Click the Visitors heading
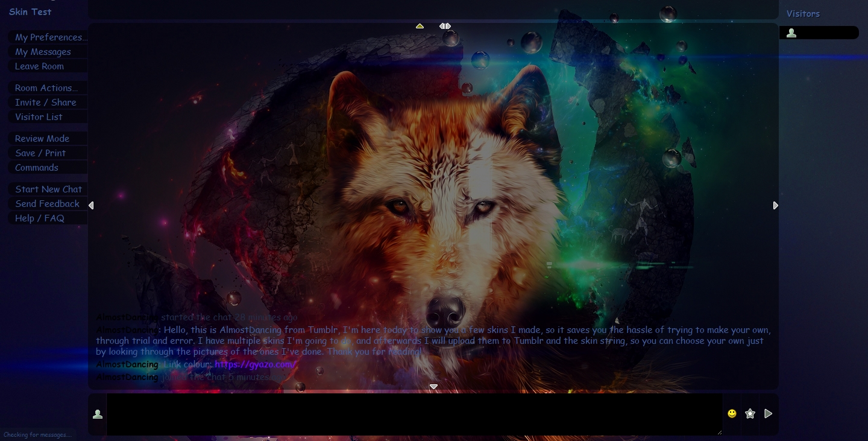This screenshot has width=868, height=441. click(803, 14)
